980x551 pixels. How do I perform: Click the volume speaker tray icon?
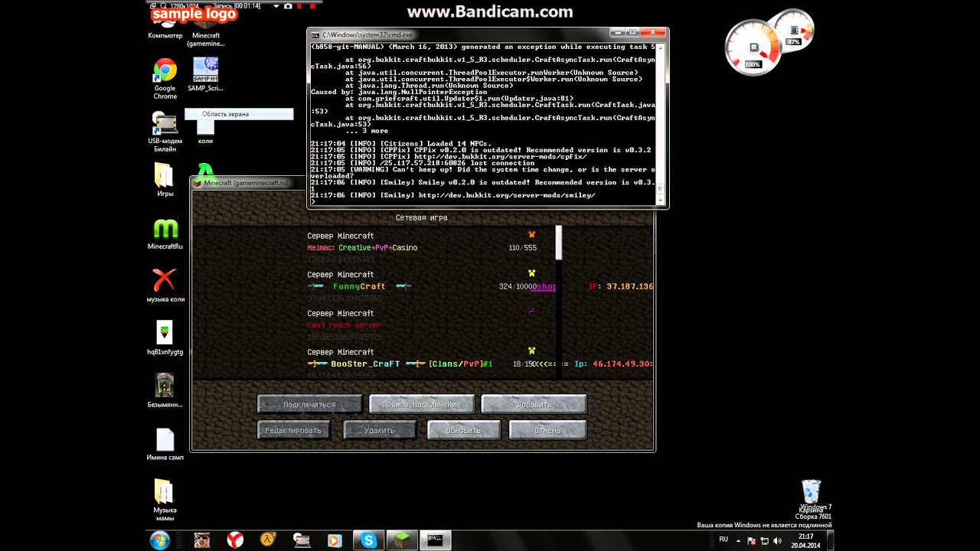pyautogui.click(x=778, y=541)
